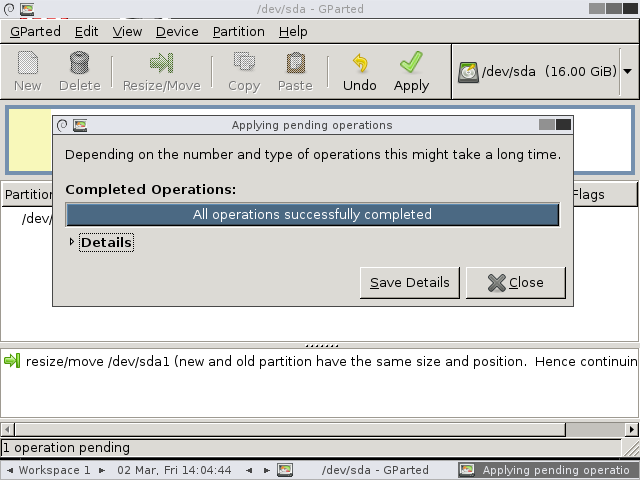
Task: Open the Device menu
Action: click(x=177, y=31)
